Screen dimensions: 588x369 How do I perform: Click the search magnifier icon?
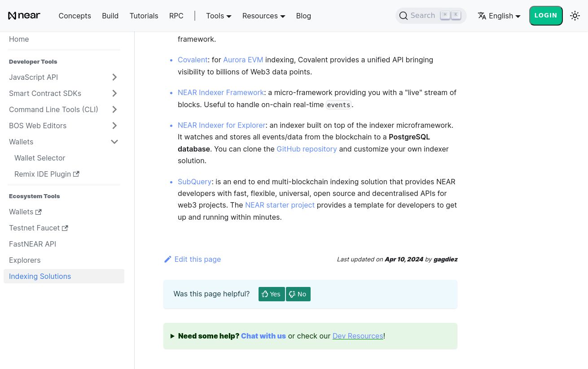click(404, 15)
